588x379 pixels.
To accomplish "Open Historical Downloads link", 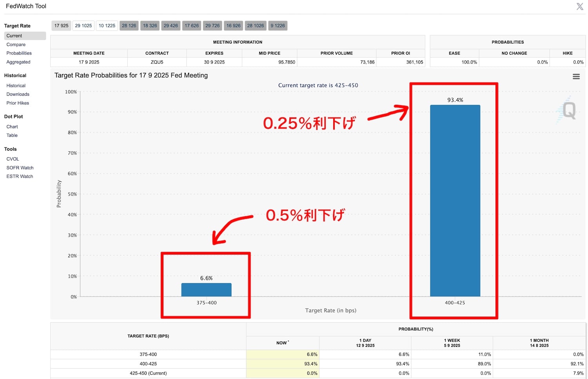I will 18,94.
